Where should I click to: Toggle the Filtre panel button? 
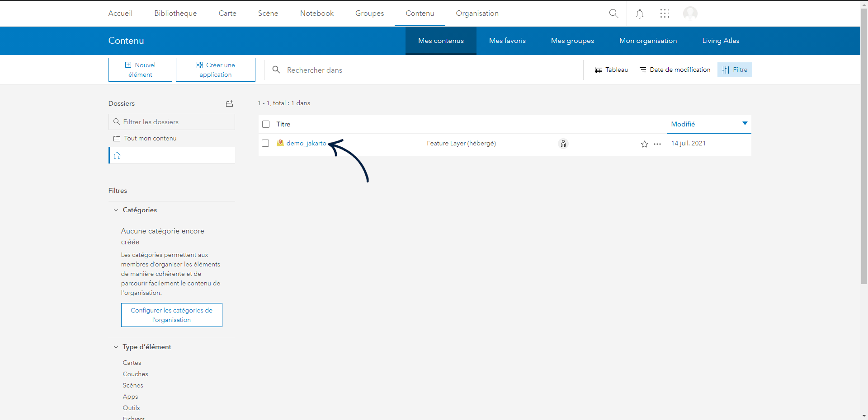pos(735,70)
